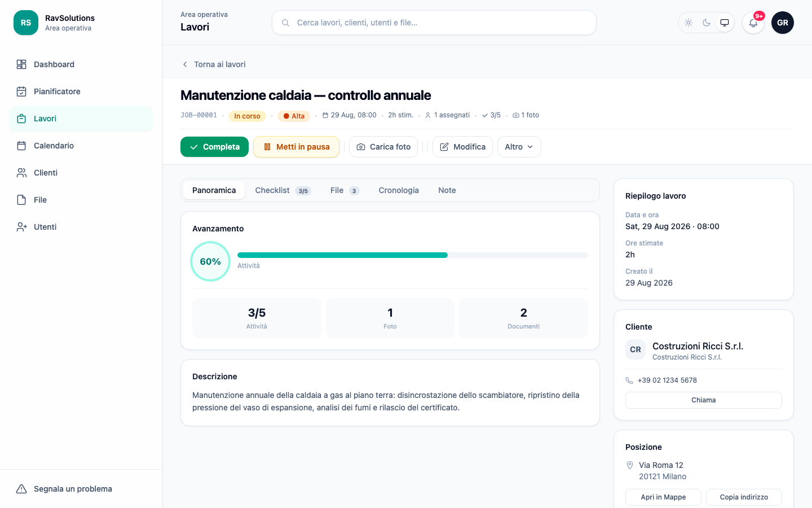This screenshot has height=508, width=812.
Task: Switch to light theme sun icon
Action: click(x=689, y=23)
